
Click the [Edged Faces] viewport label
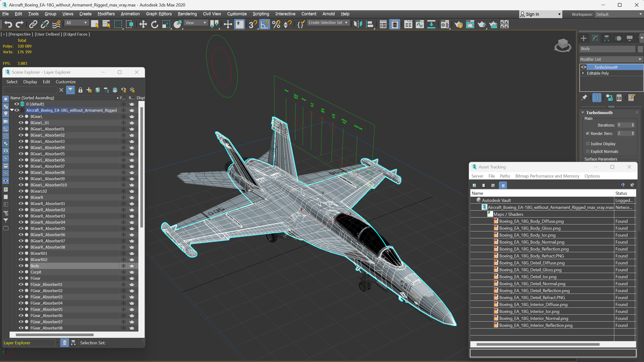click(x=76, y=34)
